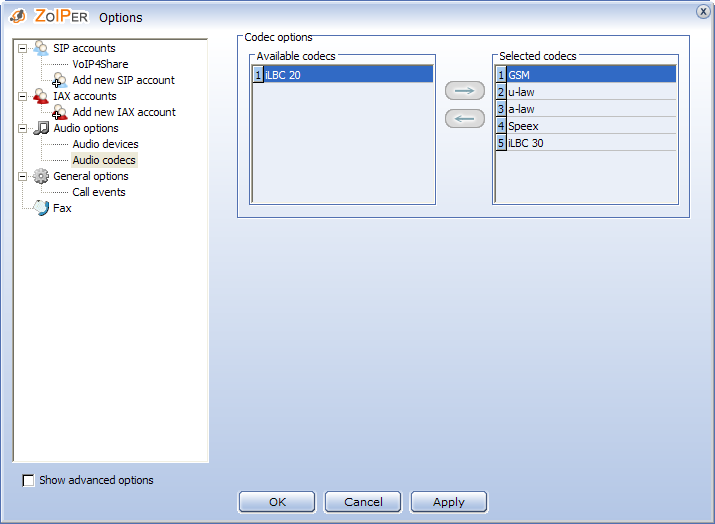Collapse the General options tree node
Image resolution: width=715 pixels, height=524 pixels.
(x=22, y=176)
